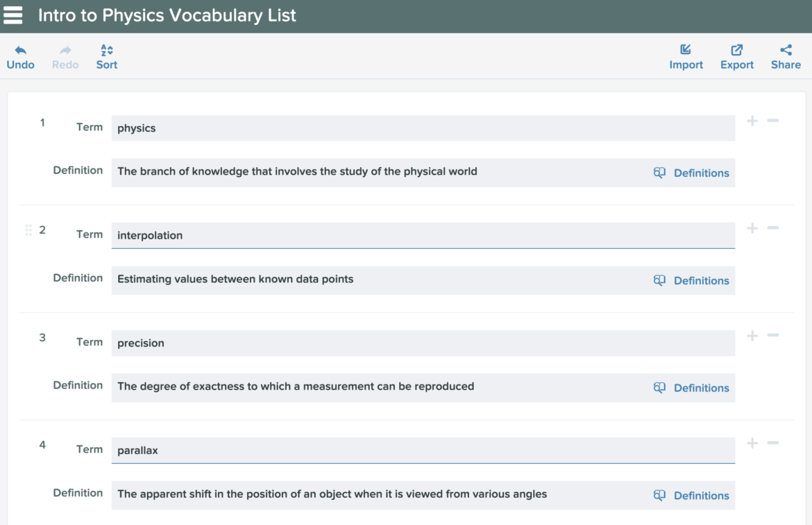Click the Undo arrow icon
The width and height of the screenshot is (812, 525).
point(20,50)
